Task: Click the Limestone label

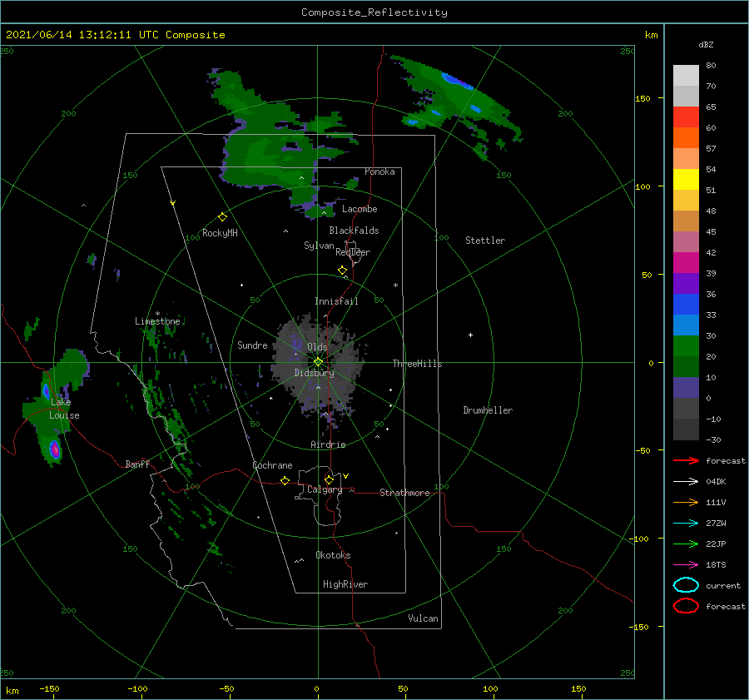Action: (157, 321)
